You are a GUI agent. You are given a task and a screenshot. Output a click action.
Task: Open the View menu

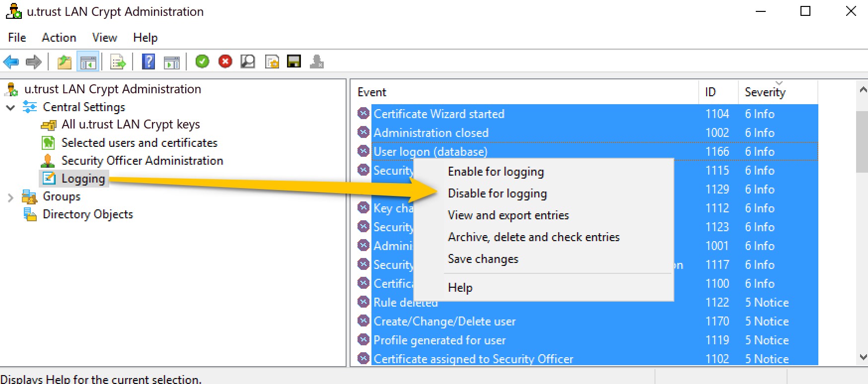point(105,38)
